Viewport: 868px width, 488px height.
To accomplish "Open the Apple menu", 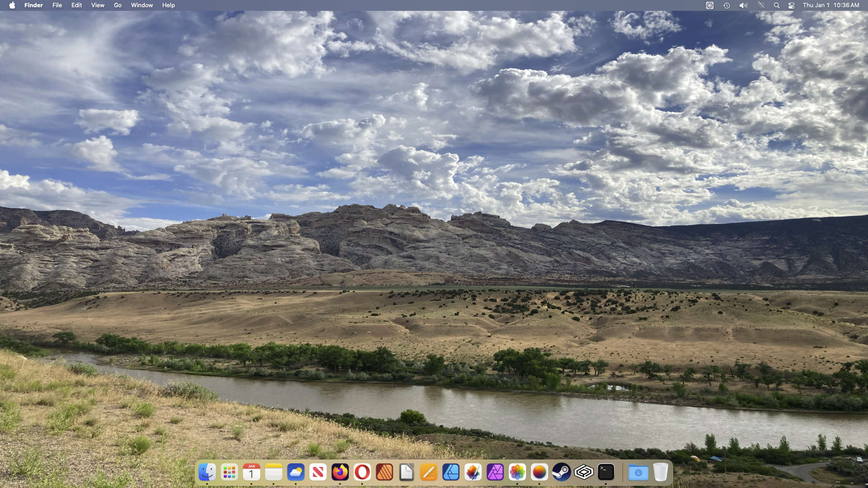I will click(12, 5).
